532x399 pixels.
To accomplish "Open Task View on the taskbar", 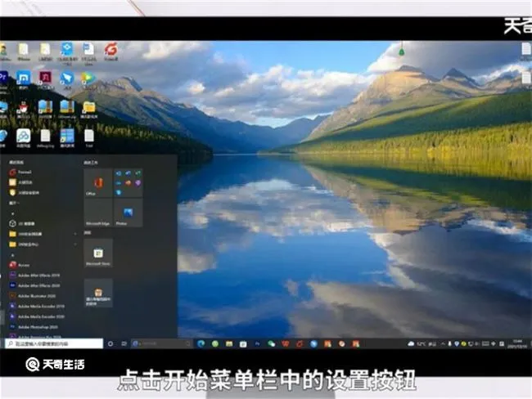I will tap(124, 343).
